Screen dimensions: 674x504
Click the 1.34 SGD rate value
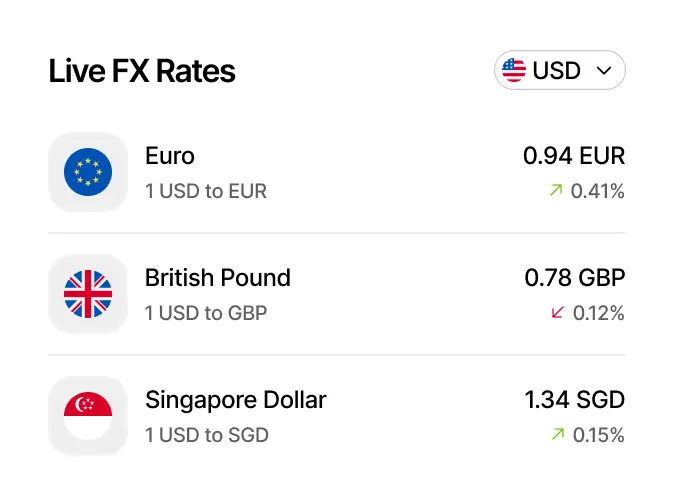(x=575, y=400)
